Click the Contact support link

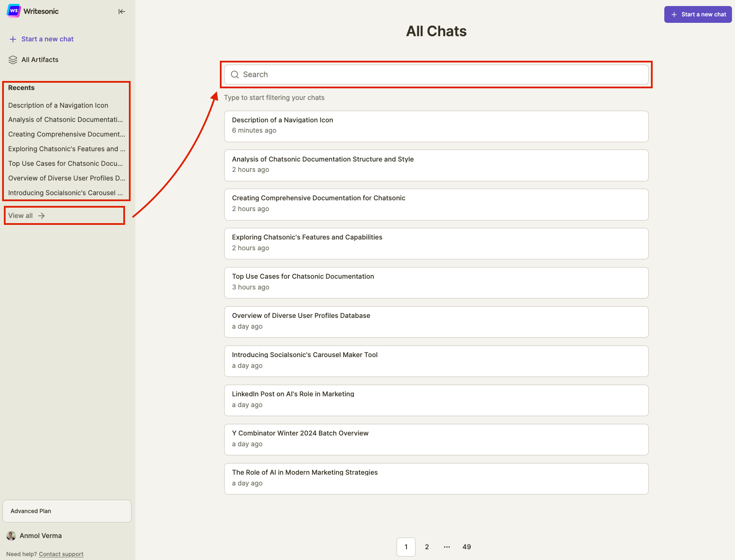pos(61,554)
